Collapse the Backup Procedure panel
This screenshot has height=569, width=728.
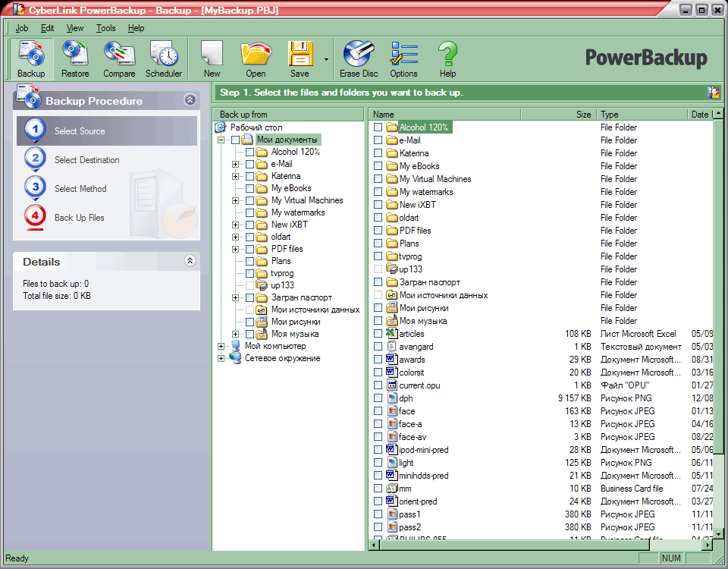pos(190,100)
